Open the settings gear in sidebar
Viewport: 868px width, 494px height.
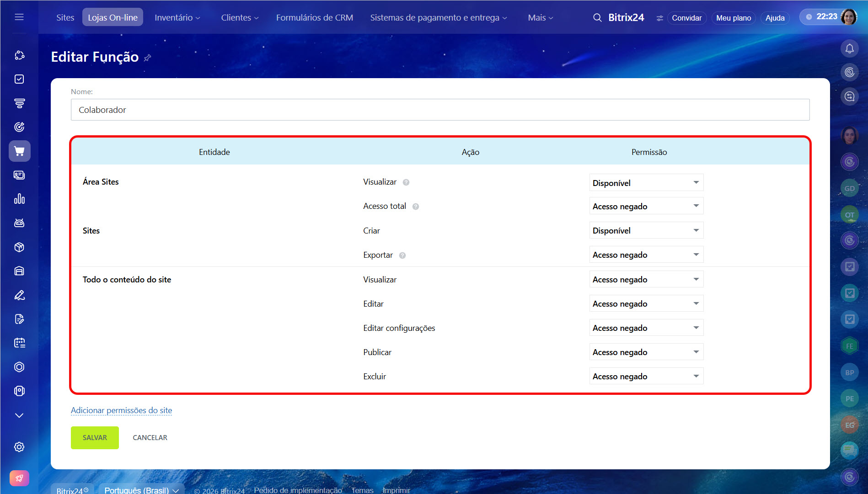[19, 446]
